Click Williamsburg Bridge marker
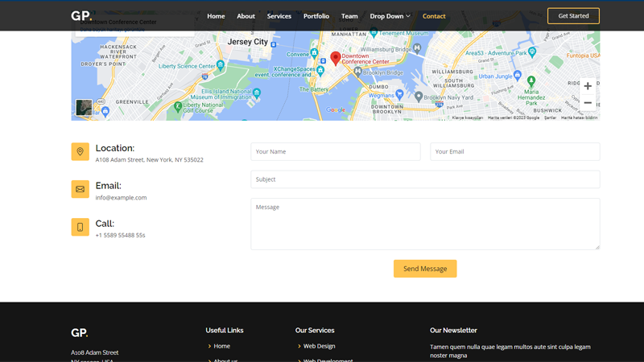This screenshot has height=362, width=644. tap(417, 48)
